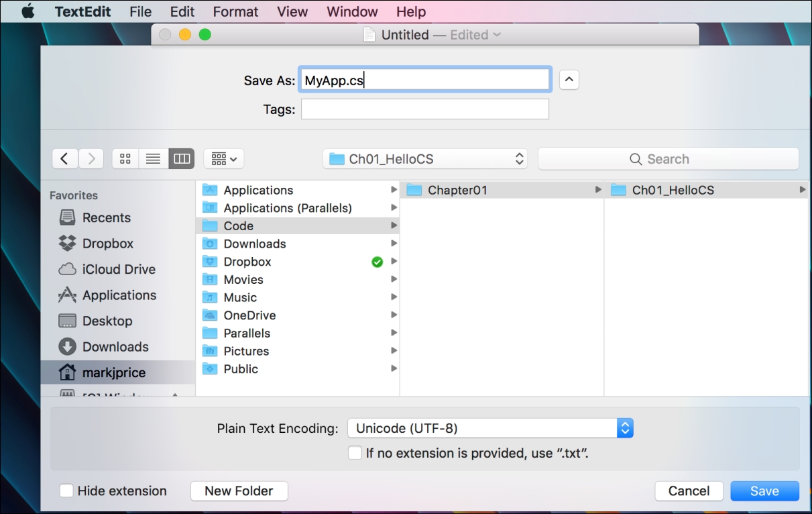The image size is (812, 514).
Task: Click the Movies folder icon
Action: pyautogui.click(x=211, y=279)
